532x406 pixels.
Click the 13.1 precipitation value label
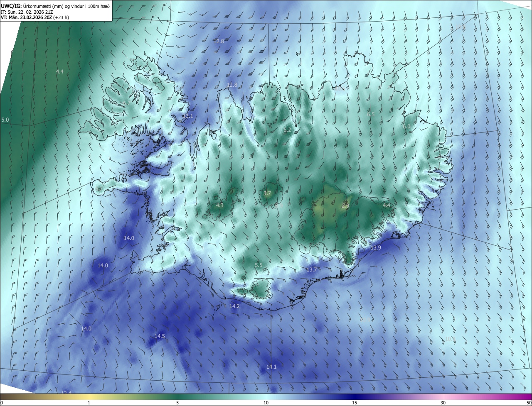click(188, 116)
